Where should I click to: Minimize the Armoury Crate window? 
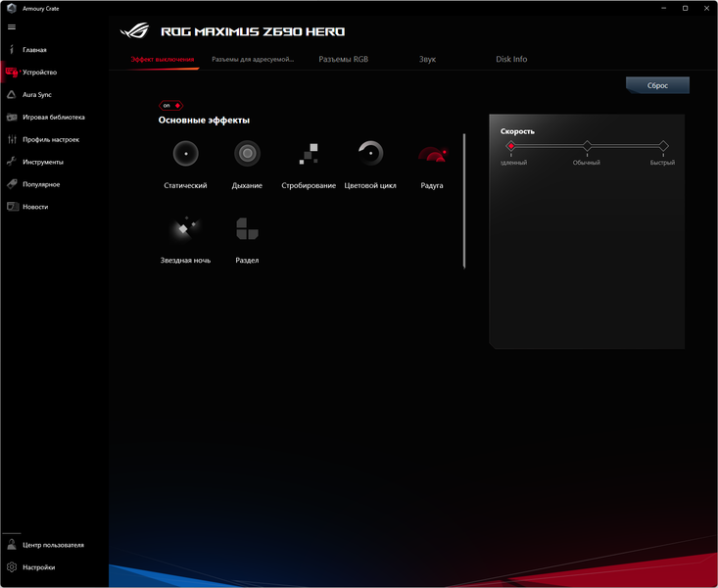point(664,8)
